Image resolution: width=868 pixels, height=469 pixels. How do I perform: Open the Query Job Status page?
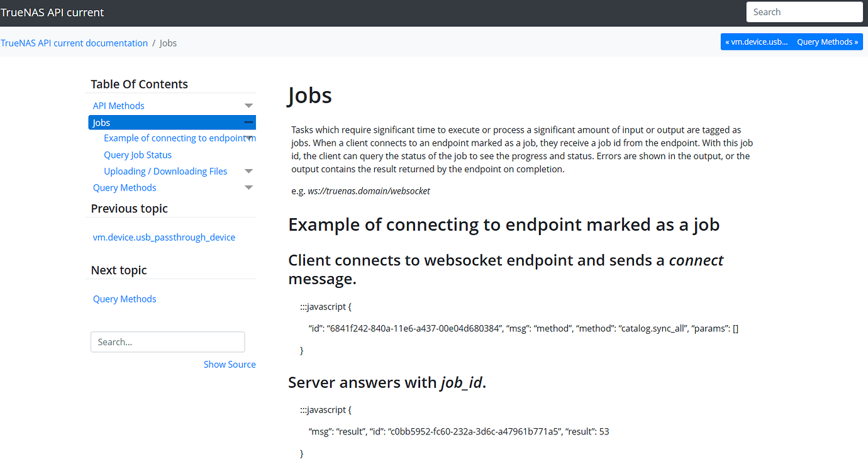pos(138,155)
